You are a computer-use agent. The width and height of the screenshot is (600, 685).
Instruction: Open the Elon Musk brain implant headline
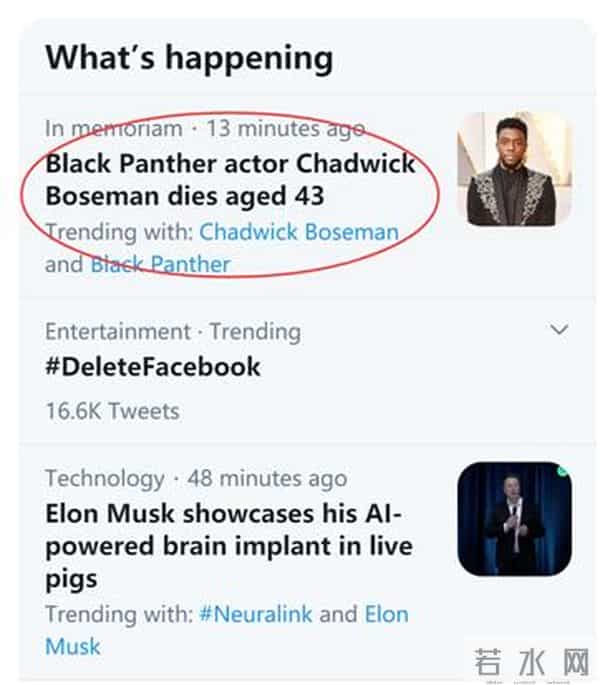point(228,546)
